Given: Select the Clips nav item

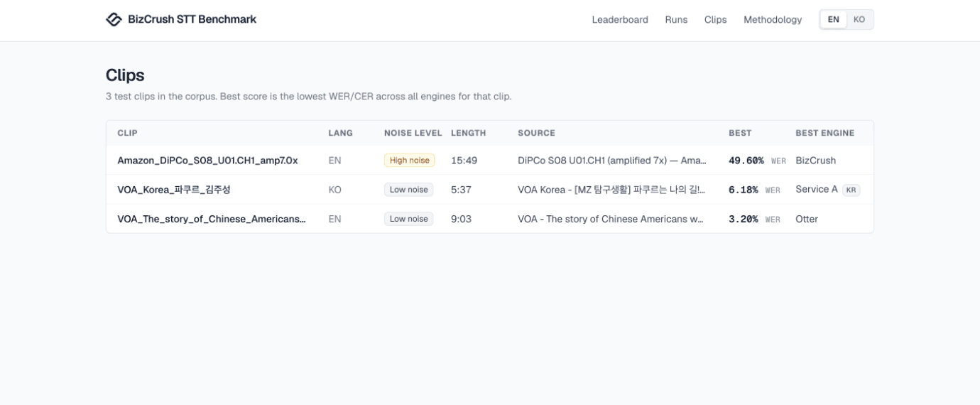Looking at the screenshot, I should click(x=715, y=20).
